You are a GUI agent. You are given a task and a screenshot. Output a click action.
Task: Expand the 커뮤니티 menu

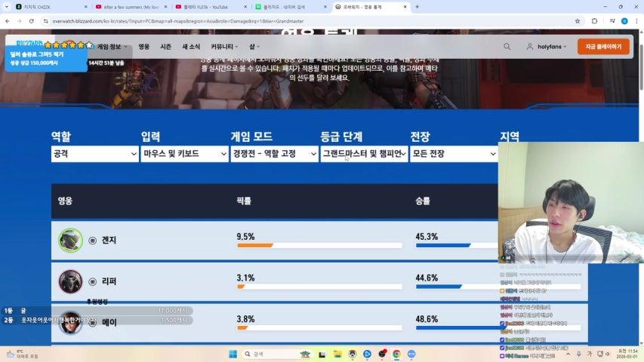click(224, 47)
